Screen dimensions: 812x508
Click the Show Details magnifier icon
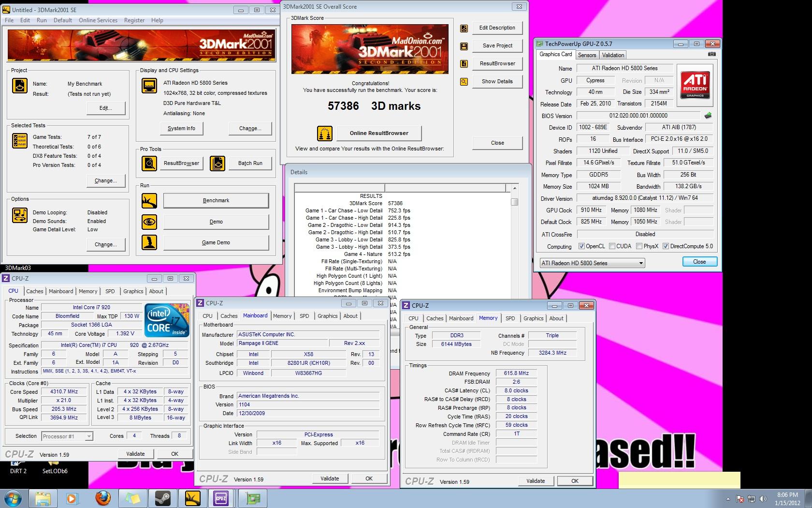pos(464,82)
